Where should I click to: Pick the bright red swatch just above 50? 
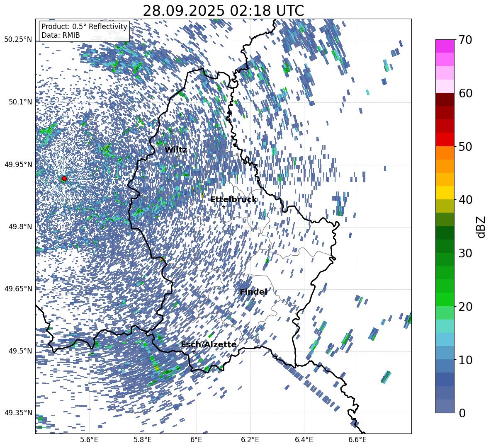[x=445, y=140]
